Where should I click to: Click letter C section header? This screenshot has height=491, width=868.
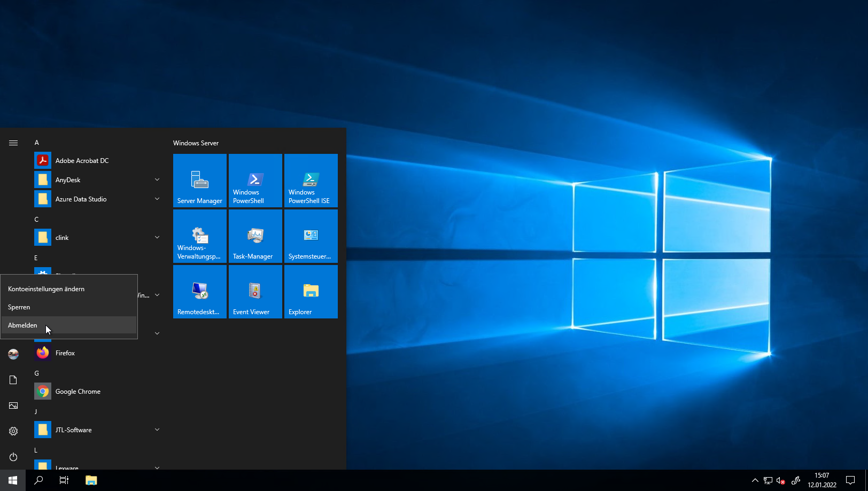point(36,220)
